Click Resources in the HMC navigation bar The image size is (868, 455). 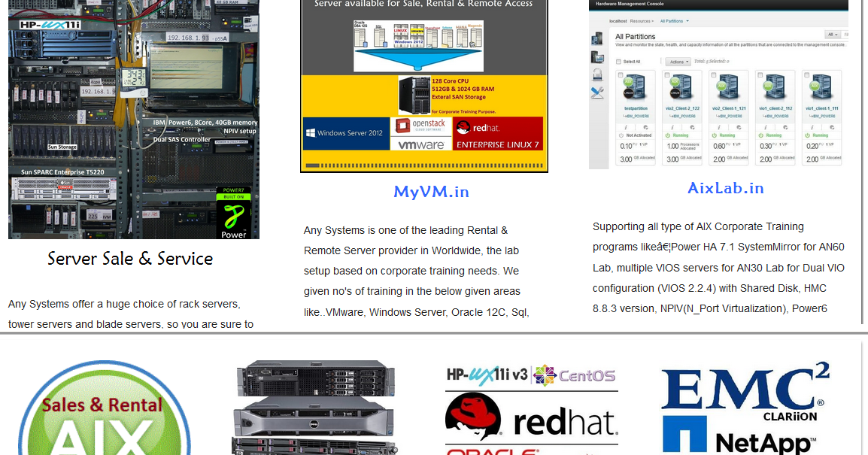pyautogui.click(x=641, y=21)
